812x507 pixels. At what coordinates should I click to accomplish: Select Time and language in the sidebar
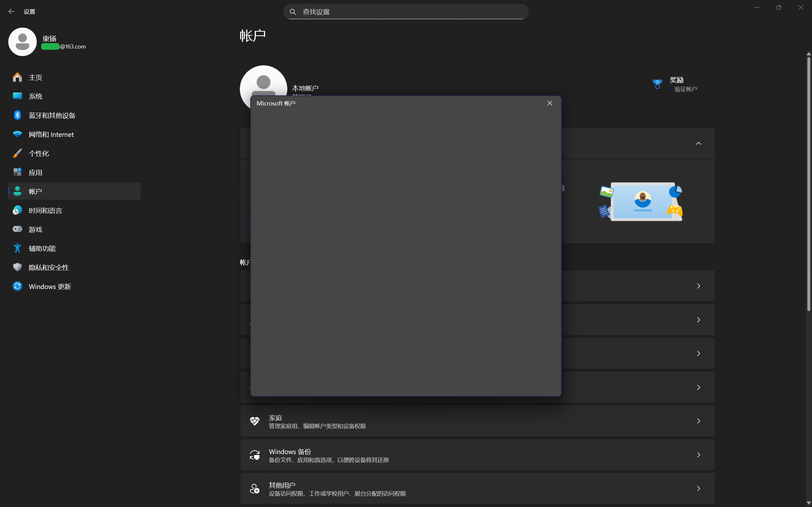(x=45, y=211)
